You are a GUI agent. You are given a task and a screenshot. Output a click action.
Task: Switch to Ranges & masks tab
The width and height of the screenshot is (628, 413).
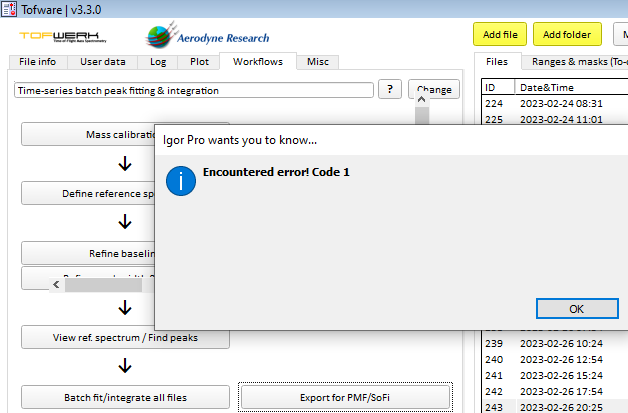[x=577, y=62]
